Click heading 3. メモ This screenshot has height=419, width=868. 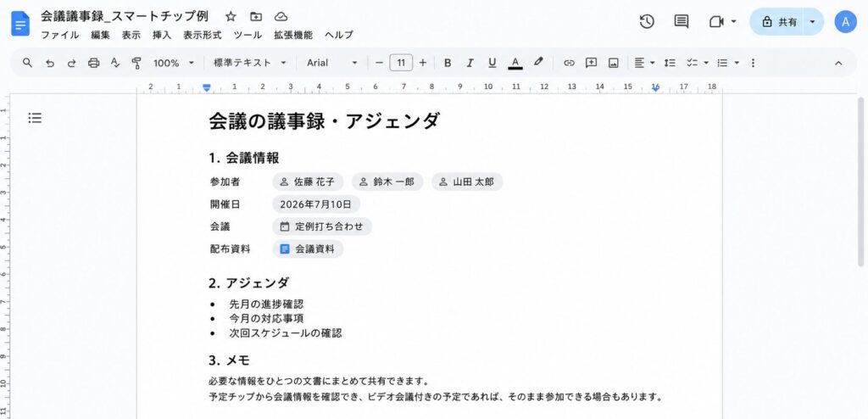click(x=229, y=360)
